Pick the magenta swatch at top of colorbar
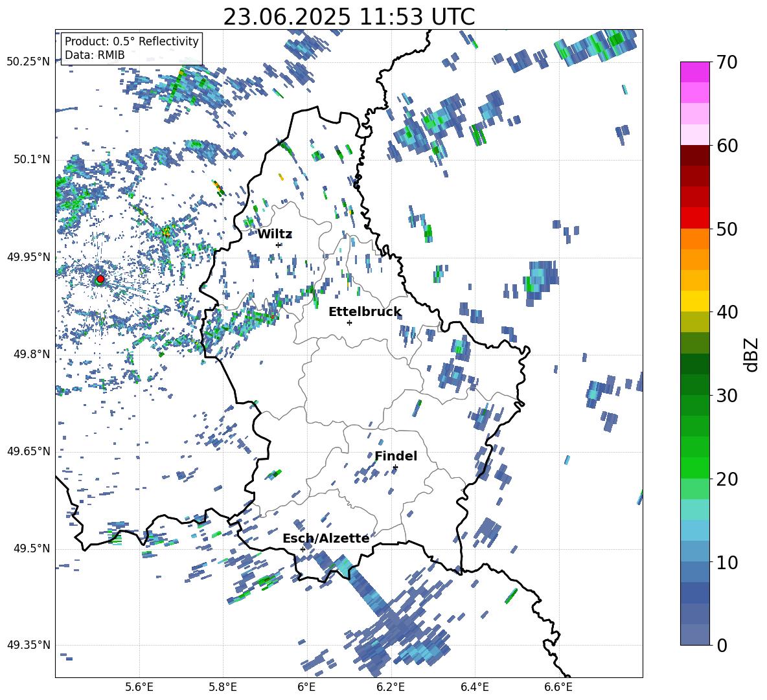Viewport: 767px width, 700px height. coord(694,72)
